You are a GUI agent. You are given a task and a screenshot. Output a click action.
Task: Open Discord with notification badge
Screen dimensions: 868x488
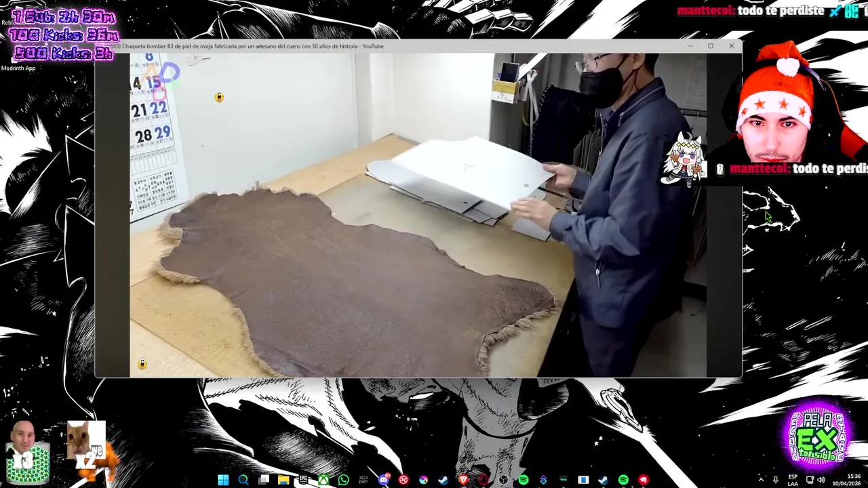pos(384,480)
